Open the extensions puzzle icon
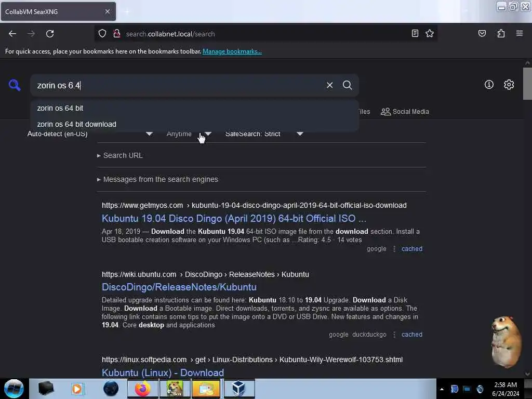The height and width of the screenshot is (399, 532). pyautogui.click(x=501, y=33)
